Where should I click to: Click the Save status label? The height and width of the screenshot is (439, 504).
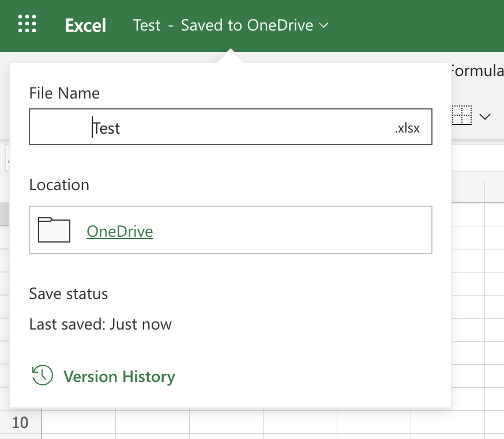pos(69,293)
